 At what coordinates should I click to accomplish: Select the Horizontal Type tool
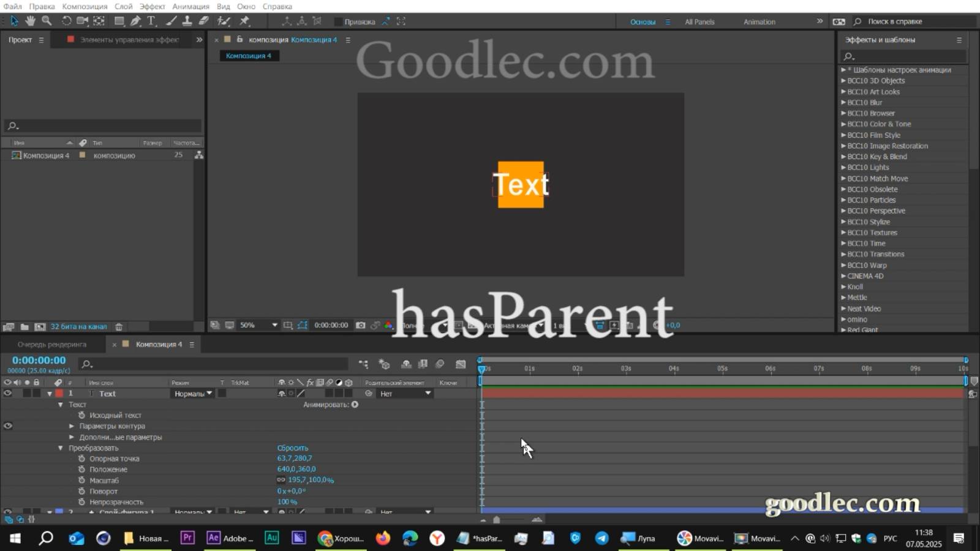coord(151,21)
